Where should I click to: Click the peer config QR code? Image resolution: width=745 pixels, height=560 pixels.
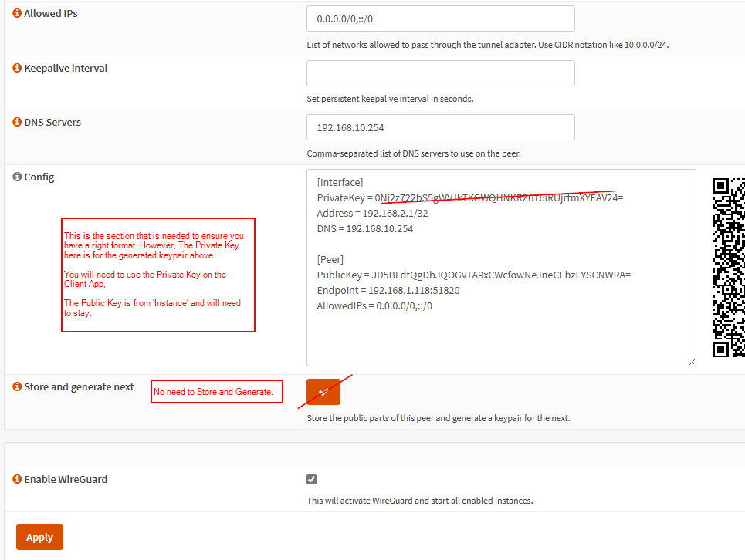click(729, 267)
